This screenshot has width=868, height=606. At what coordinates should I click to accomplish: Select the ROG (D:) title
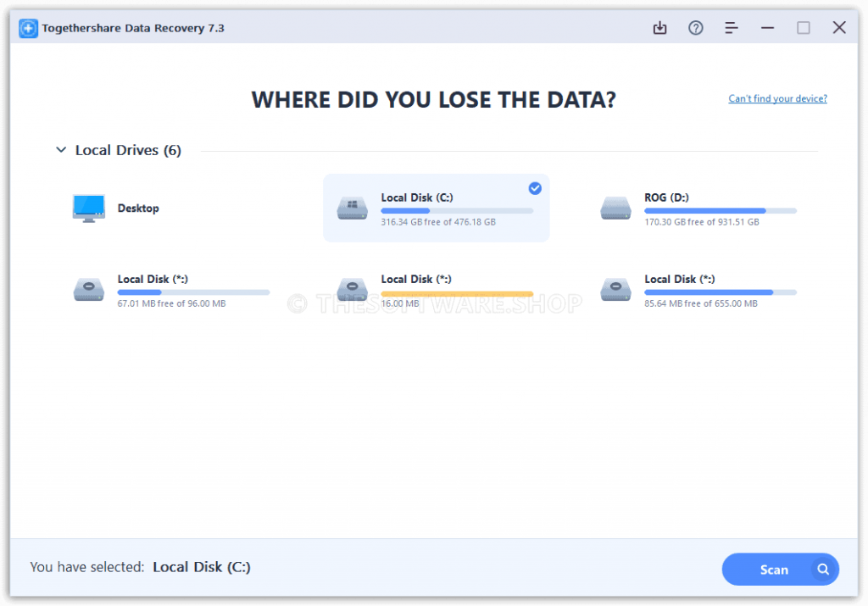coord(666,197)
